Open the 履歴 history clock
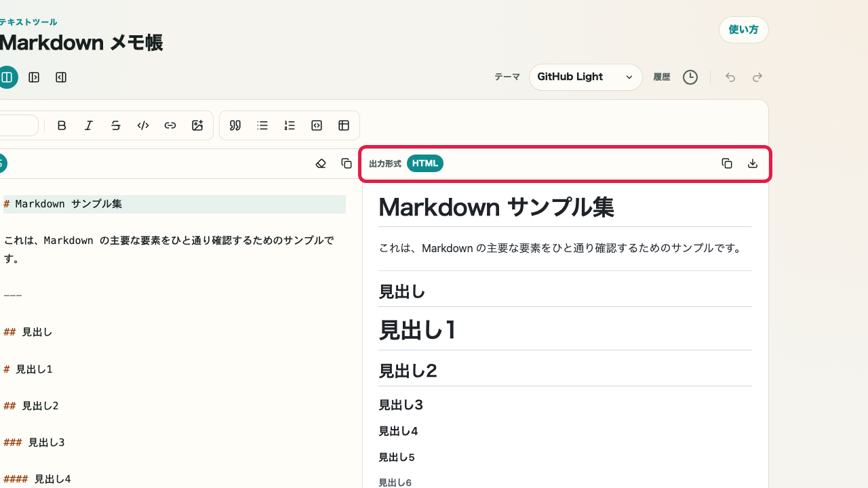 pyautogui.click(x=690, y=77)
